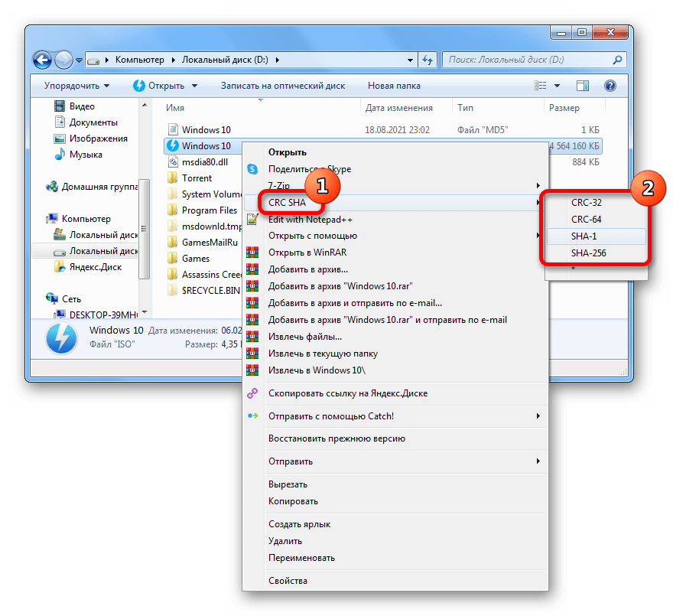Click the Forward navigation arrow
673x616 pixels.
(64, 60)
